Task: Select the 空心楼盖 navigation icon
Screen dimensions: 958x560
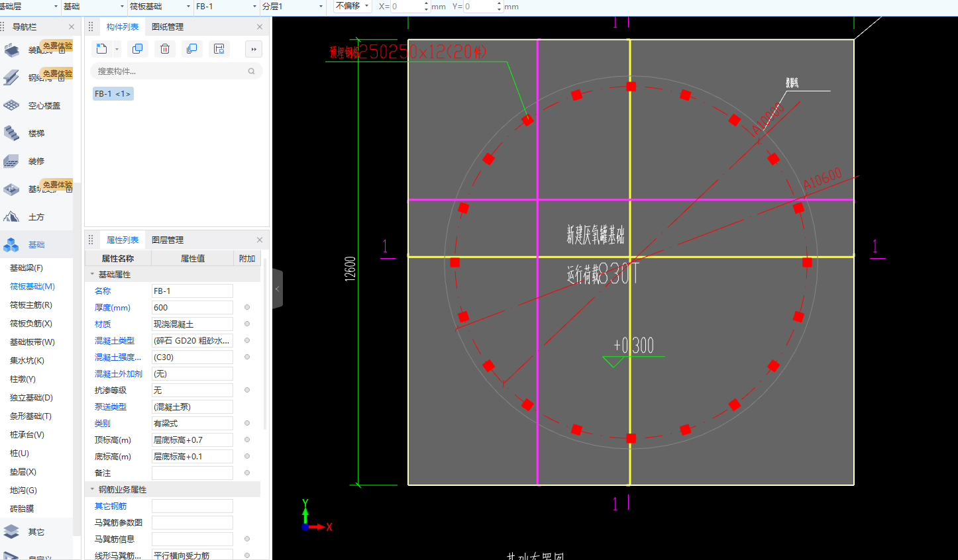Action: (x=11, y=106)
